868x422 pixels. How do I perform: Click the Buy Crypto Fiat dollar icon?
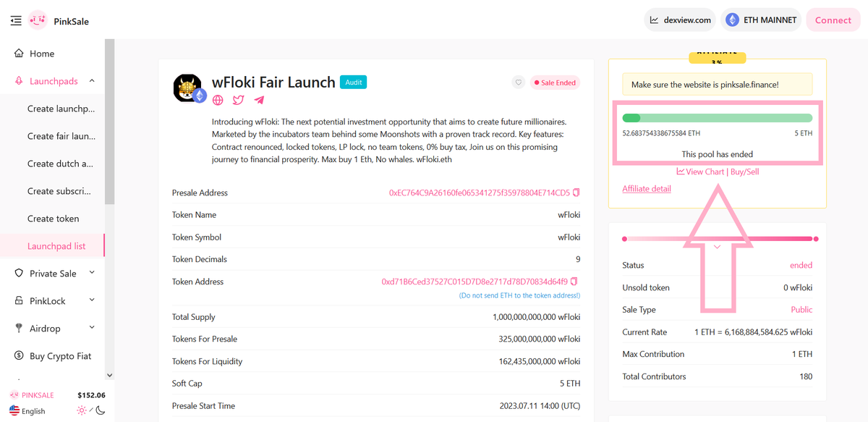19,356
